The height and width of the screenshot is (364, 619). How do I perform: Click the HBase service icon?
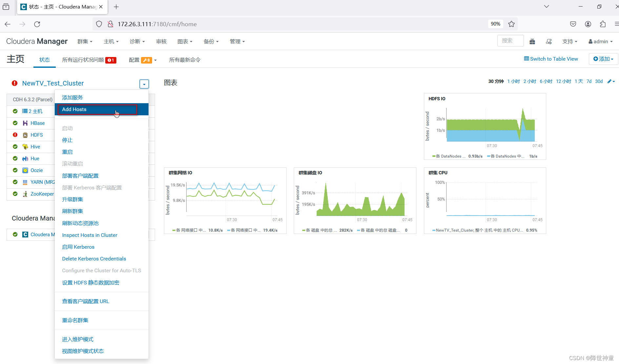point(25,123)
